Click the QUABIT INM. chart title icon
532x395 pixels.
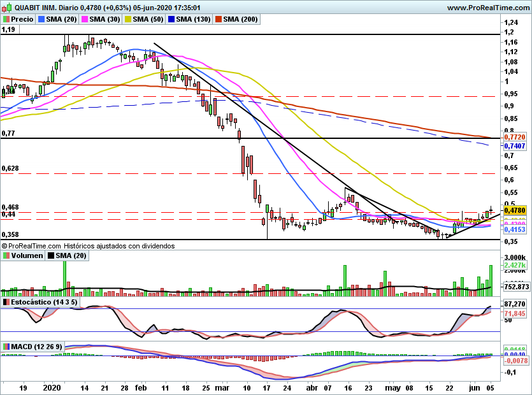tap(8, 7)
